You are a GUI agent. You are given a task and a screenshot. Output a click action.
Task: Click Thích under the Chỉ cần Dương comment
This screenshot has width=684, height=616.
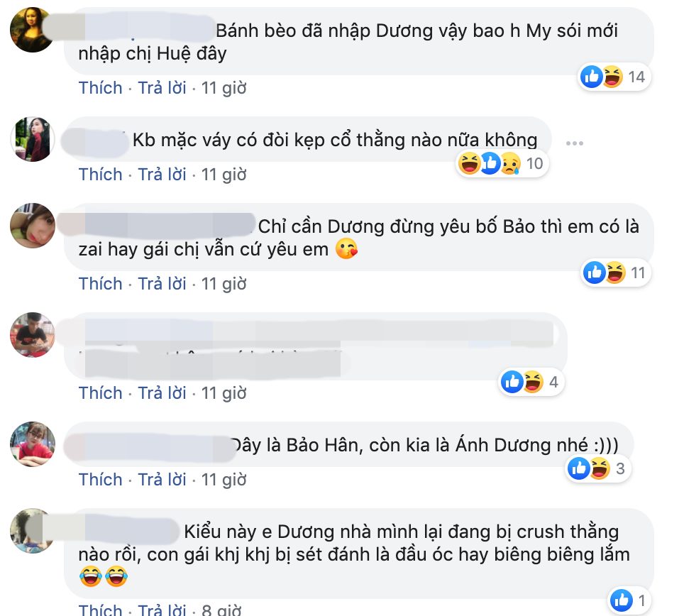[100, 284]
